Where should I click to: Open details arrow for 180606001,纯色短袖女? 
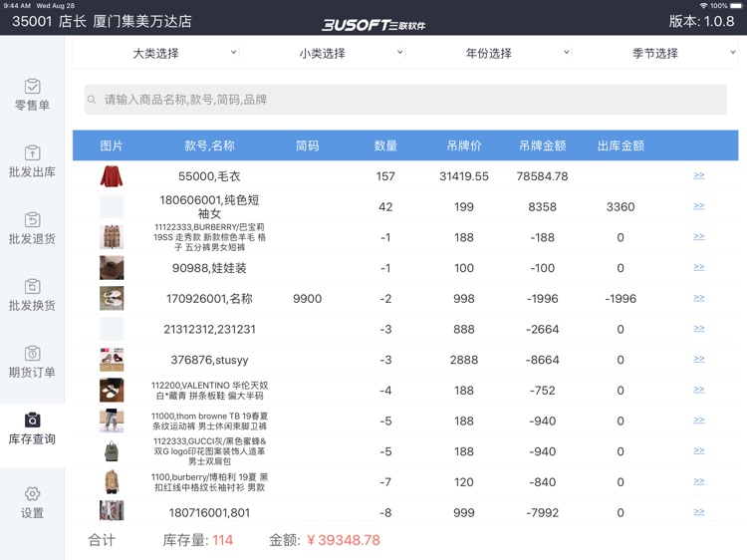click(699, 206)
